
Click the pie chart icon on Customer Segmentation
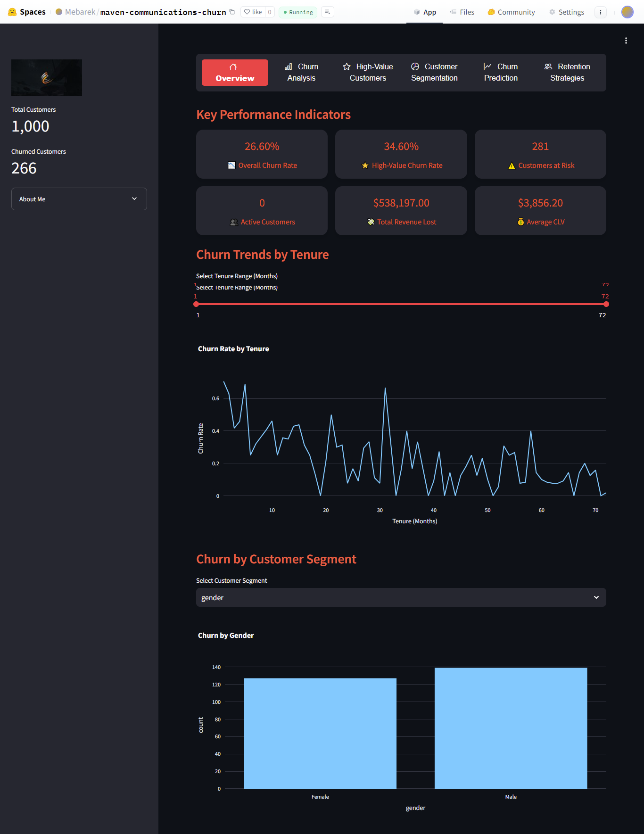click(x=415, y=66)
